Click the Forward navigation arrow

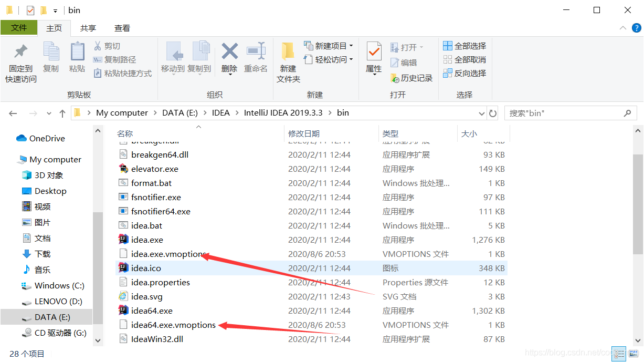[x=33, y=113]
